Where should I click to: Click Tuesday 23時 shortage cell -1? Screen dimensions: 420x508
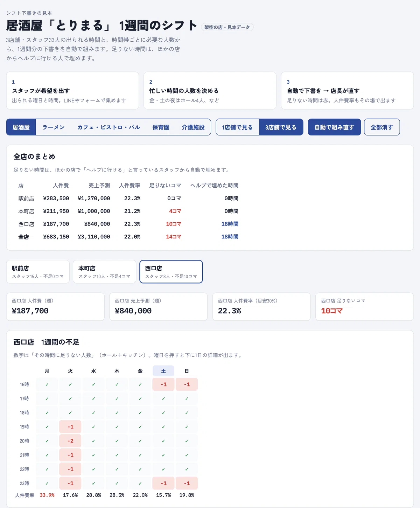tap(70, 483)
